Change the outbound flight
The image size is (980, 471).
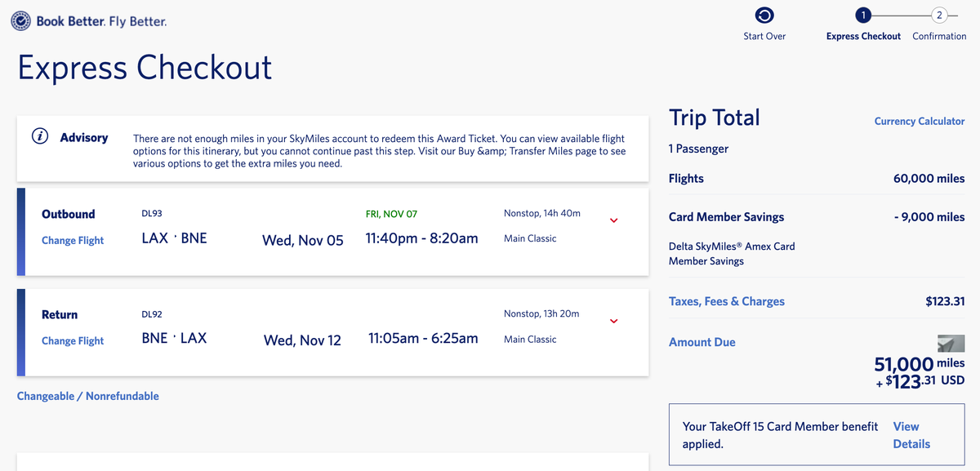pyautogui.click(x=73, y=240)
